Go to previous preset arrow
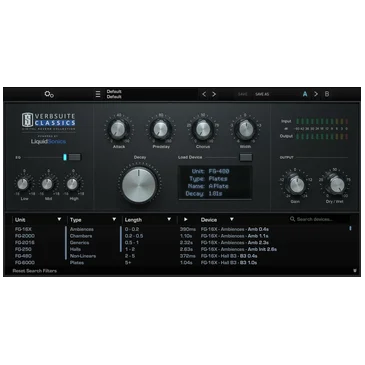 pos(204,94)
